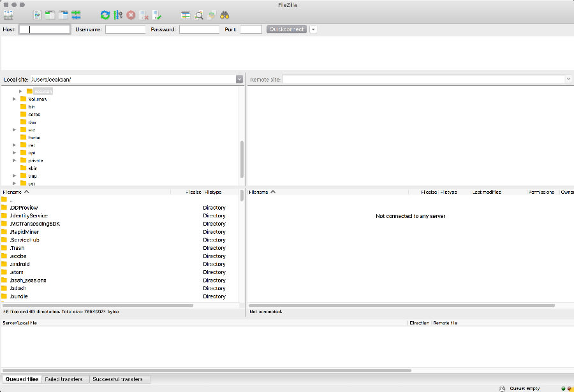Toggle the message log display icon

click(x=37, y=15)
